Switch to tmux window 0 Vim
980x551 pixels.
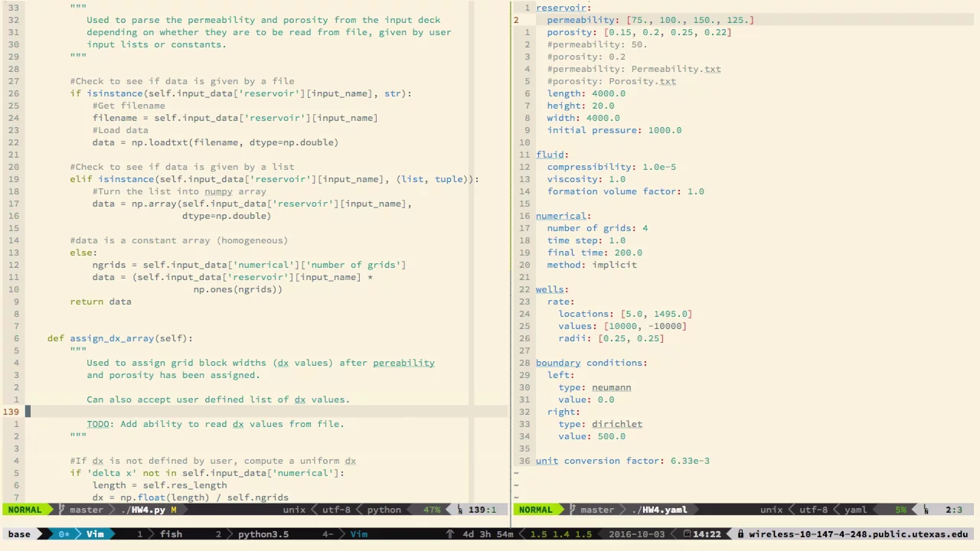click(82, 534)
